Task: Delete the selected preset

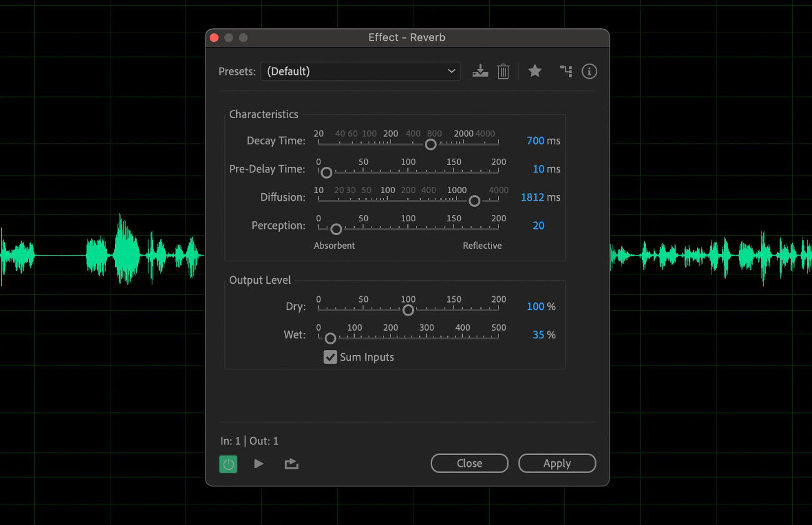Action: [x=503, y=71]
